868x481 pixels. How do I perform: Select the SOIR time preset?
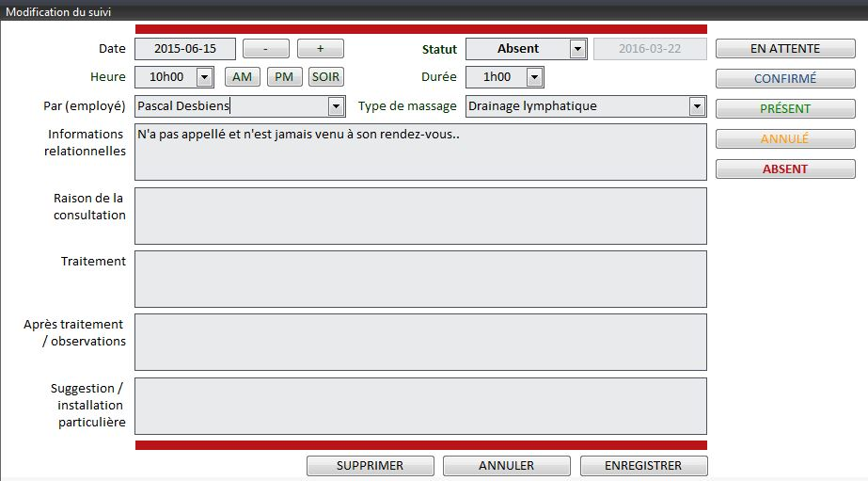(326, 77)
